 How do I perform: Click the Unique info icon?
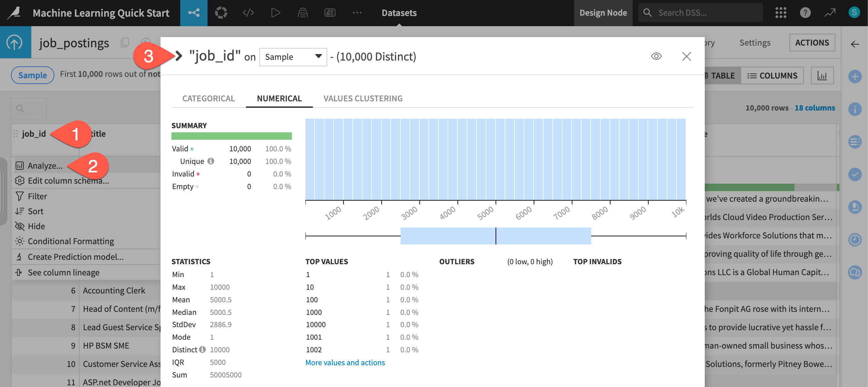[x=211, y=161]
